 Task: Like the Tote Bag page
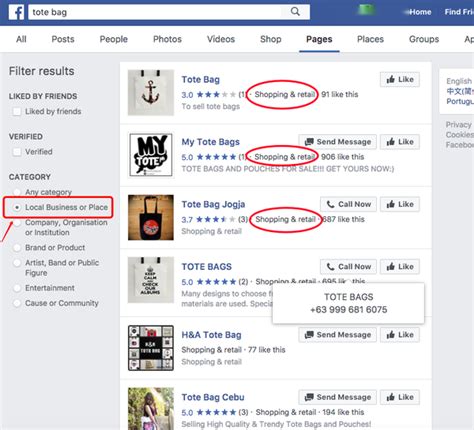400,79
